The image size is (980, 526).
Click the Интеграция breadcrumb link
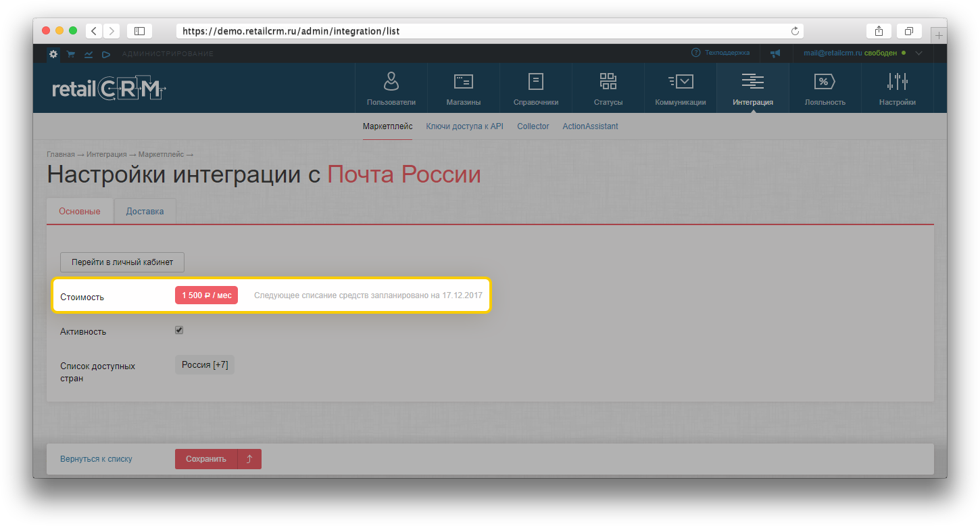coord(107,155)
